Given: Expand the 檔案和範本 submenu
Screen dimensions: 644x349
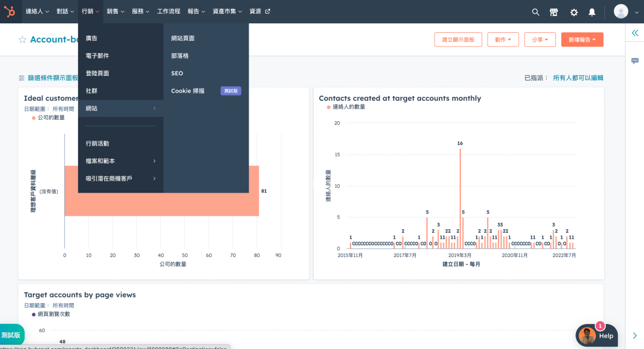Looking at the screenshot, I should click(x=120, y=161).
